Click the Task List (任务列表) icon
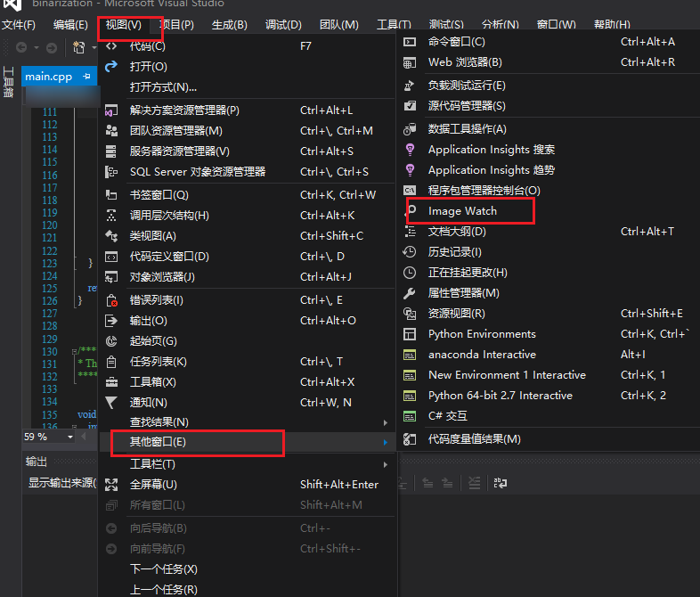Image resolution: width=700 pixels, height=597 pixels. (111, 362)
